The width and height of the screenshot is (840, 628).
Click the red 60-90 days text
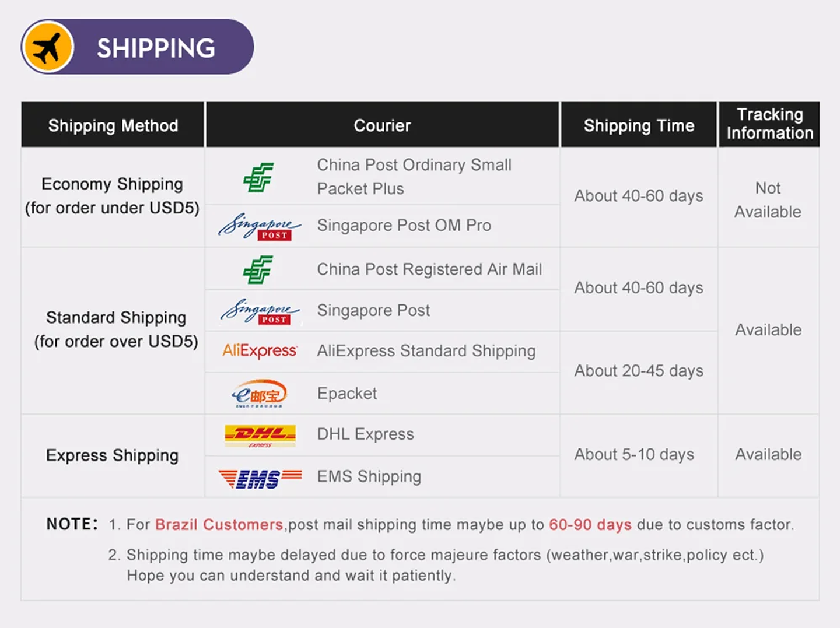tap(590, 525)
